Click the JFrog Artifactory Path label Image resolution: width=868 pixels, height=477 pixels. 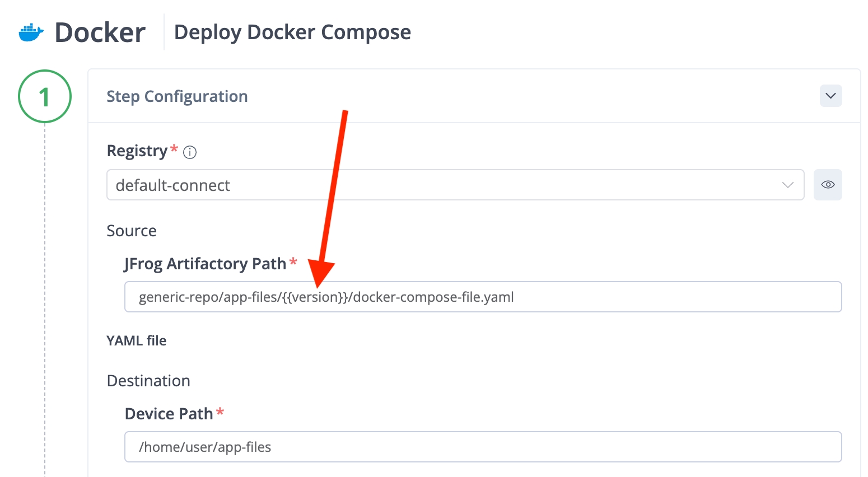pos(205,264)
